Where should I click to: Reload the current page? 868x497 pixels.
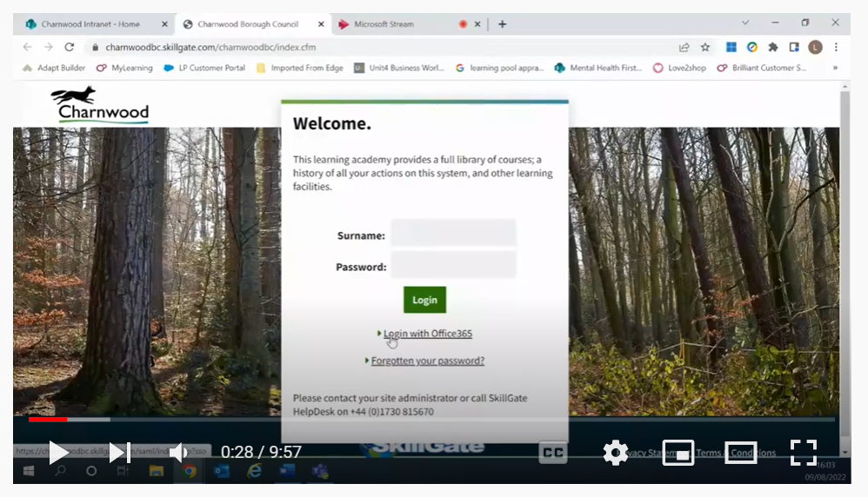point(70,47)
